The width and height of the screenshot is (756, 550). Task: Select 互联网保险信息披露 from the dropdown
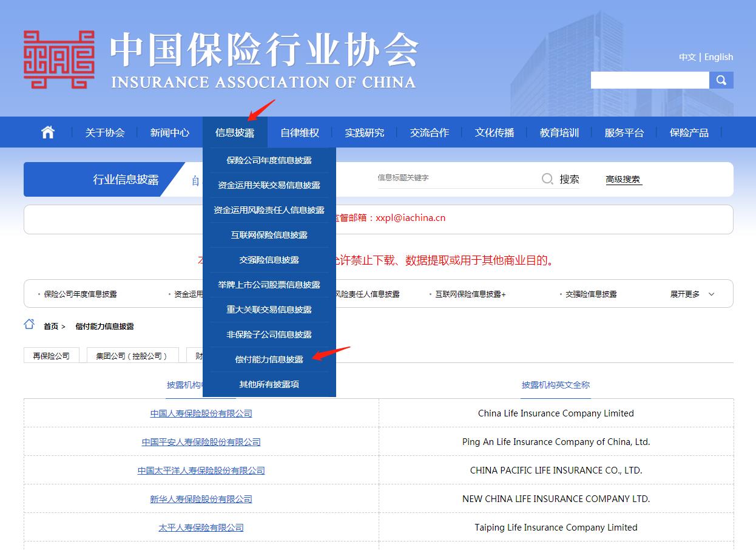point(269,235)
